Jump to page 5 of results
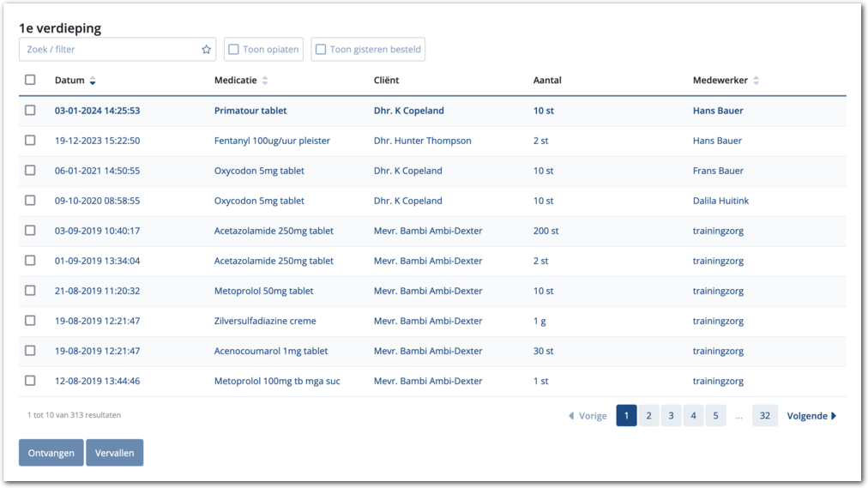This screenshot has height=488, width=868. 715,416
